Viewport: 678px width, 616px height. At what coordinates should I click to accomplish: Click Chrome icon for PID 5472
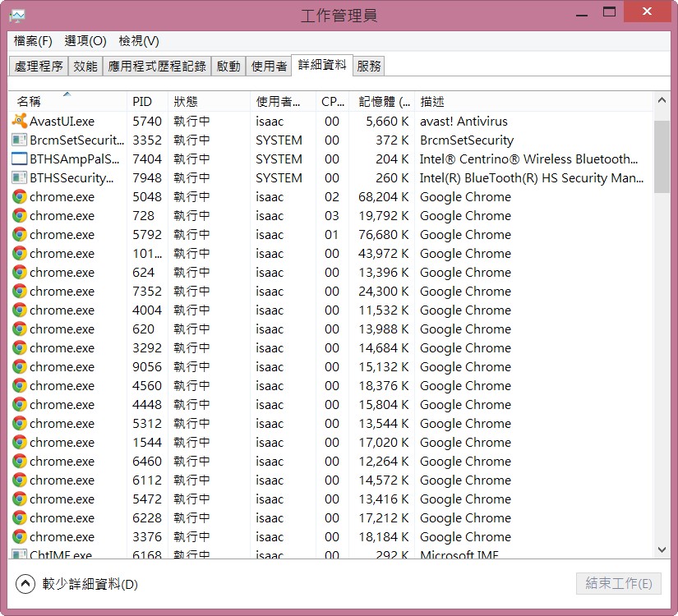coord(20,499)
